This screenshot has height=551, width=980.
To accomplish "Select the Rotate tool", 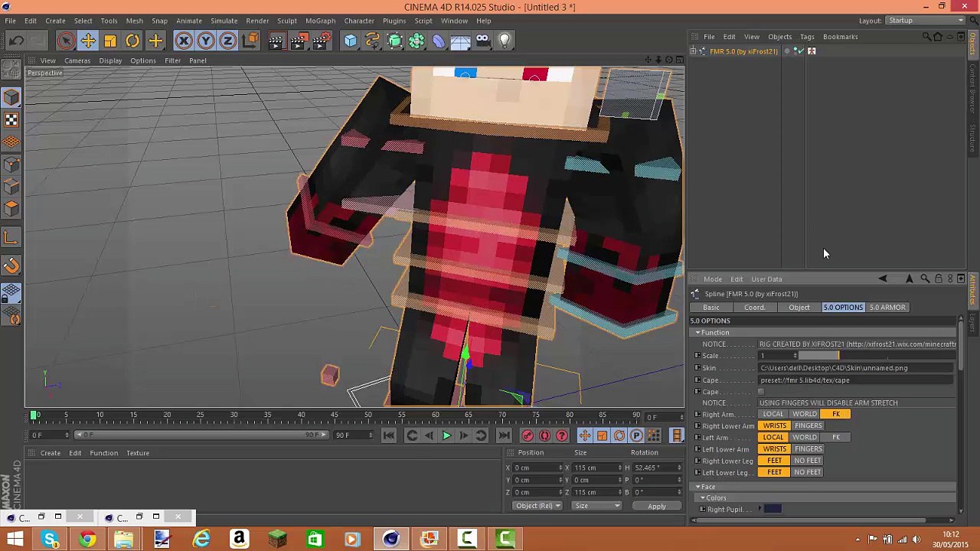I will point(132,41).
